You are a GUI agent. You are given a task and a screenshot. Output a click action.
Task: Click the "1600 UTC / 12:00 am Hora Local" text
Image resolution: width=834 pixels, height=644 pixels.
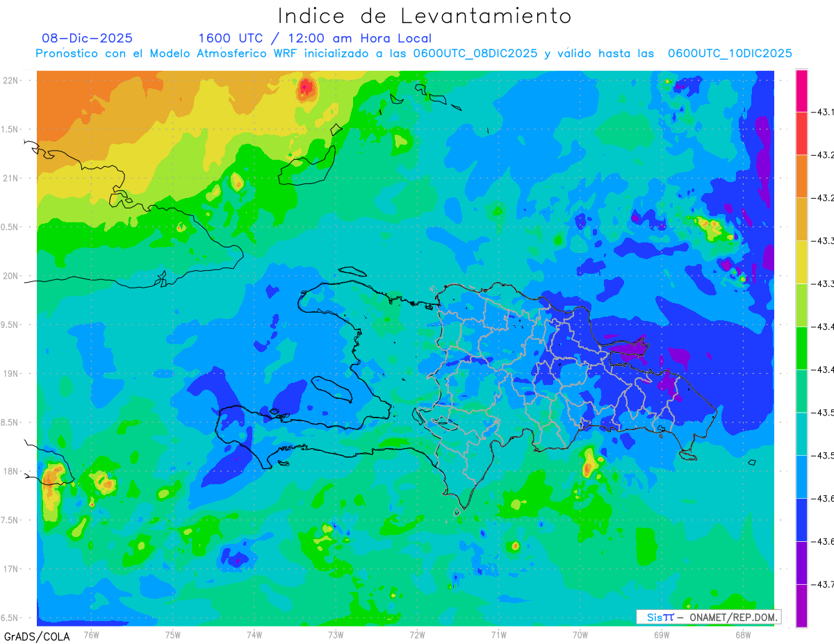click(315, 38)
